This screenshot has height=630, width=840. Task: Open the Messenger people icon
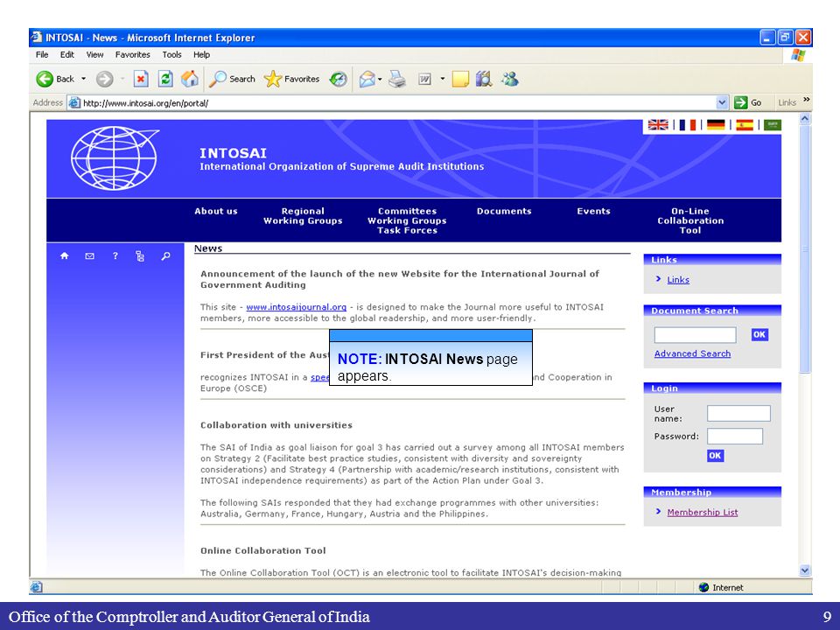pyautogui.click(x=510, y=80)
